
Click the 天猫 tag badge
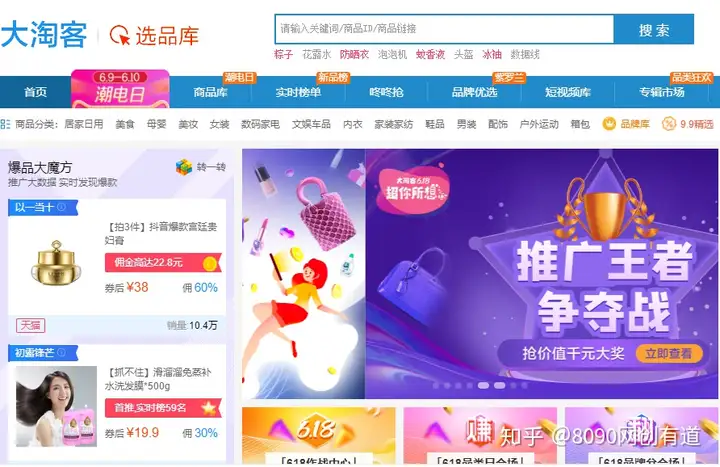[x=30, y=326]
